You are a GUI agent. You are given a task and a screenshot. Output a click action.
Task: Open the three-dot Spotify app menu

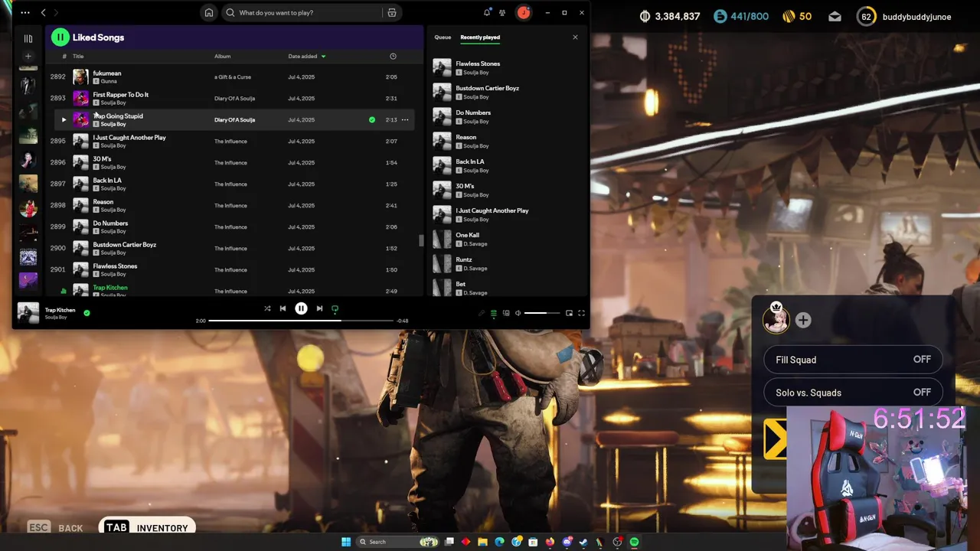(25, 12)
